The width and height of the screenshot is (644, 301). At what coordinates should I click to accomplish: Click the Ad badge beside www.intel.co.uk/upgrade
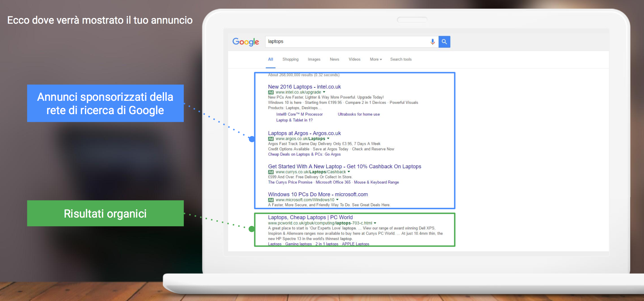click(x=271, y=92)
